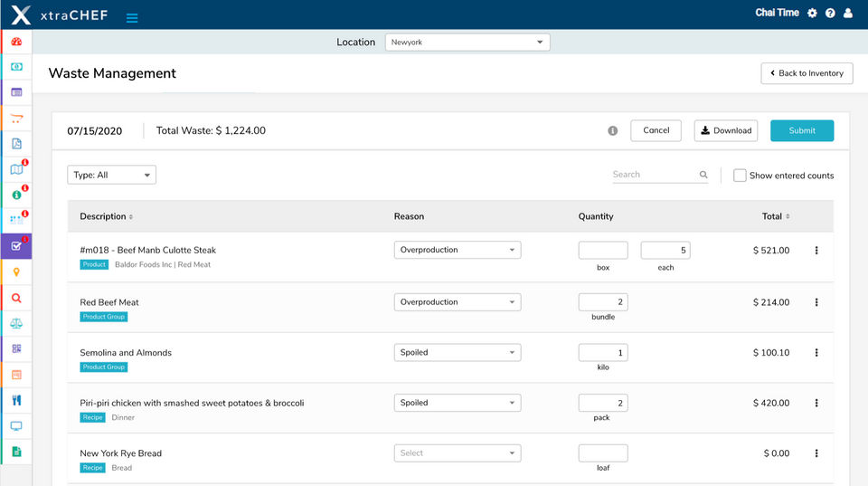The image size is (868, 486).
Task: Click the shopping cart sidebar icon
Action: click(x=16, y=118)
